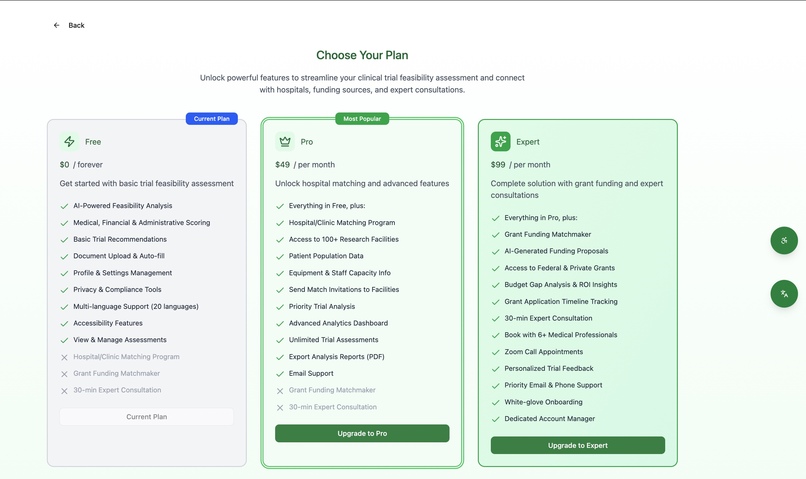Click the $49 per month price label

(305, 164)
